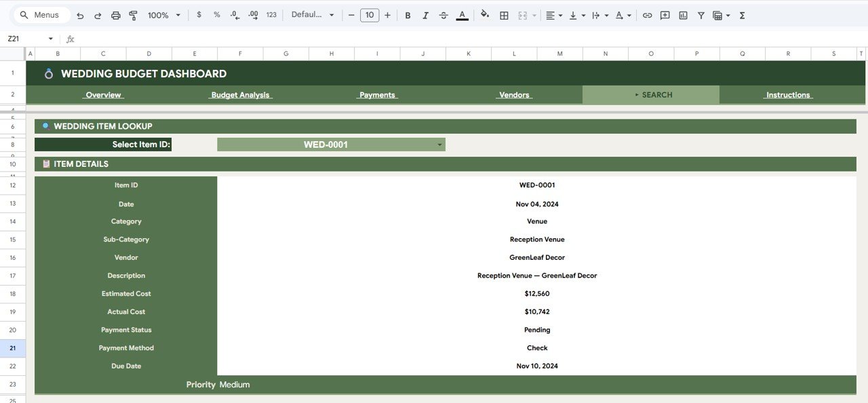Apply the paint format tool
Viewport: 868px width, 403px height.
pyautogui.click(x=132, y=15)
